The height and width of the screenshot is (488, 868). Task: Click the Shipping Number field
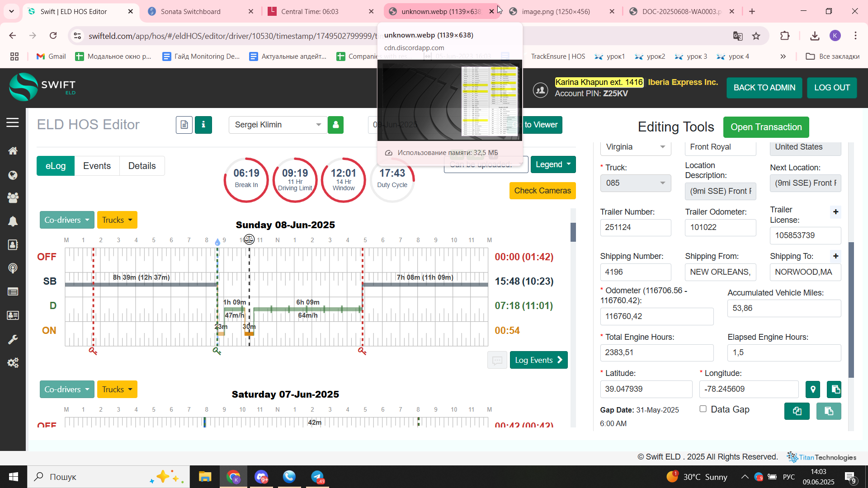pos(635,272)
